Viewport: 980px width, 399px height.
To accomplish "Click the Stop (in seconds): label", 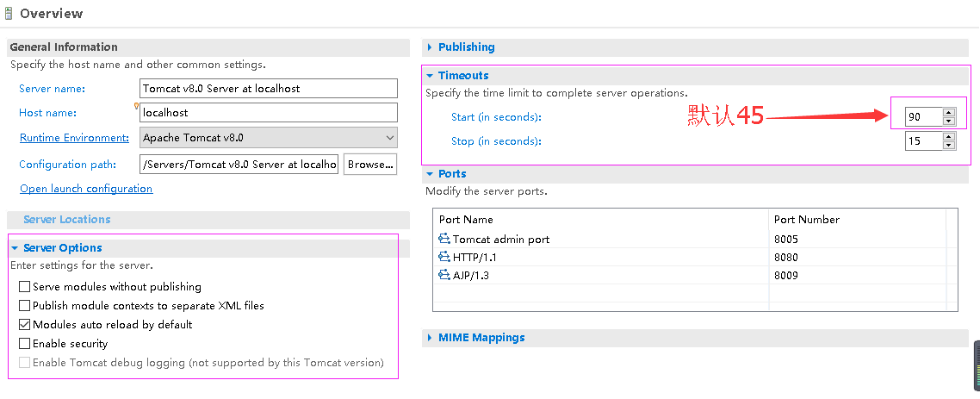I will (496, 141).
